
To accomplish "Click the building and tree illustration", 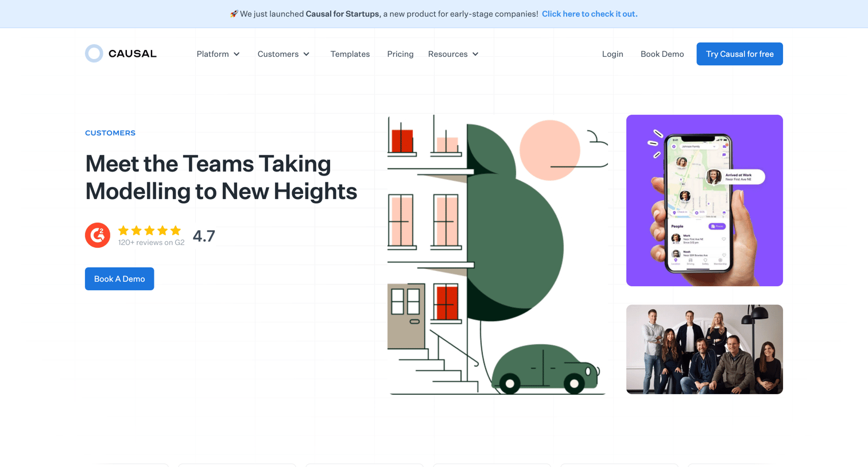I will point(498,254).
